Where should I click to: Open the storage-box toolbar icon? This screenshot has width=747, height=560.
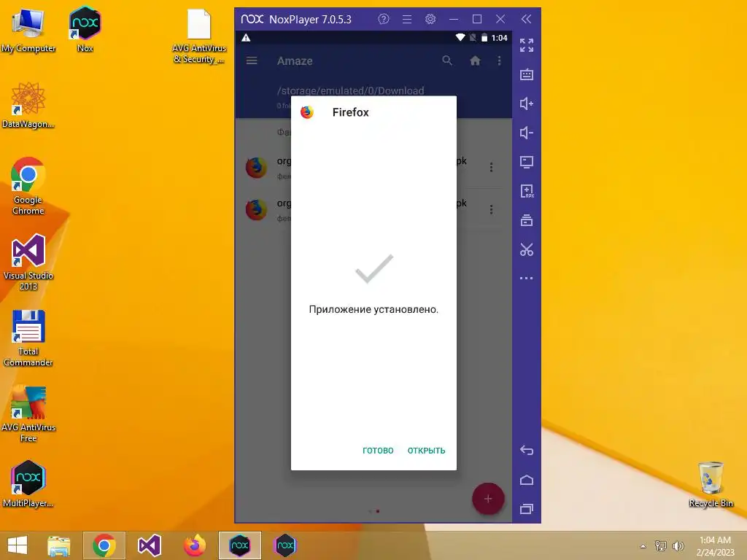[x=527, y=220]
